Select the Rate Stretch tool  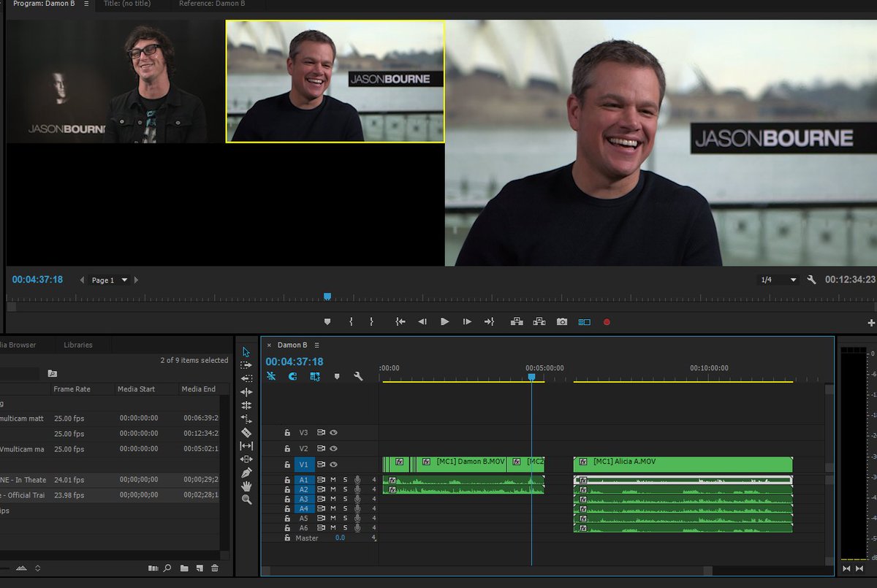(x=246, y=419)
